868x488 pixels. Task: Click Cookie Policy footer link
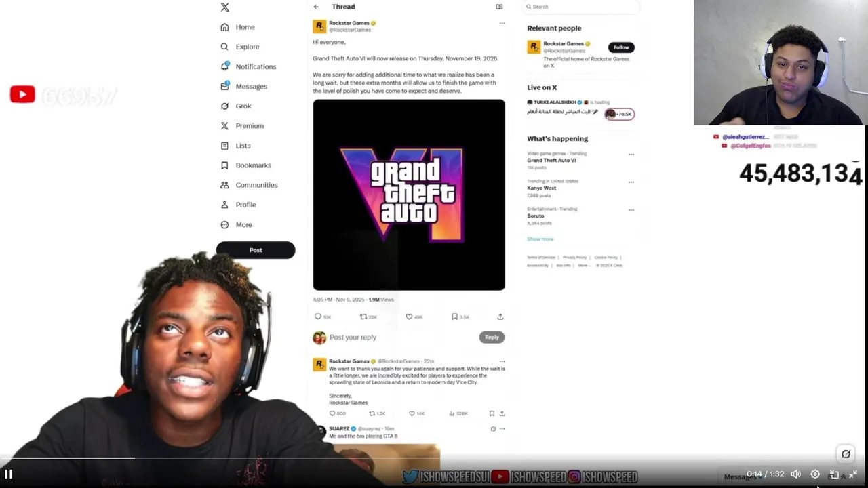pos(606,258)
